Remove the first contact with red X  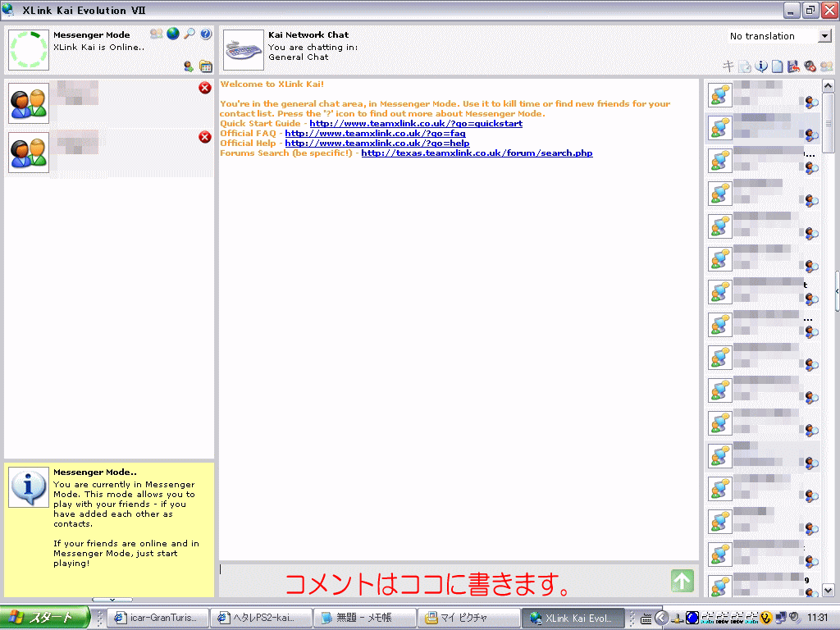[204, 88]
